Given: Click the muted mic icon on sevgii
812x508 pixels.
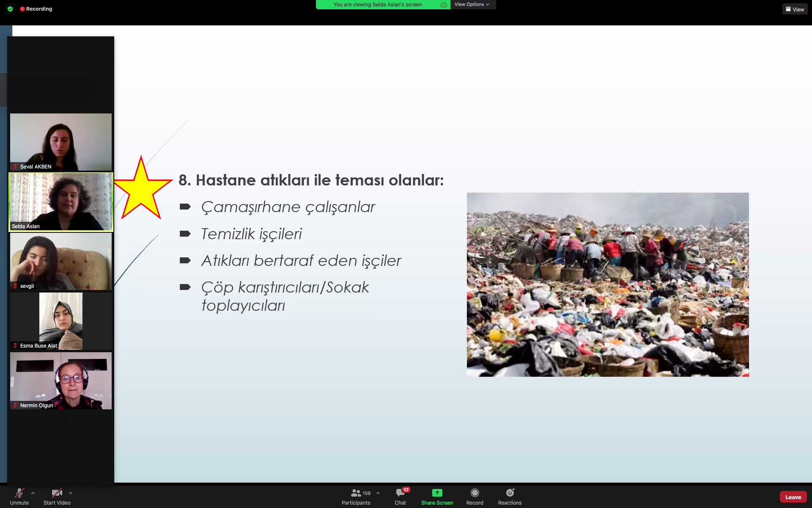Looking at the screenshot, I should coord(15,286).
